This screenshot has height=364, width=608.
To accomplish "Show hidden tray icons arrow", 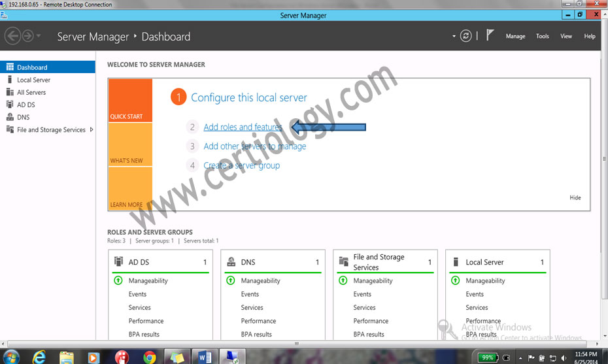I will click(x=520, y=358).
